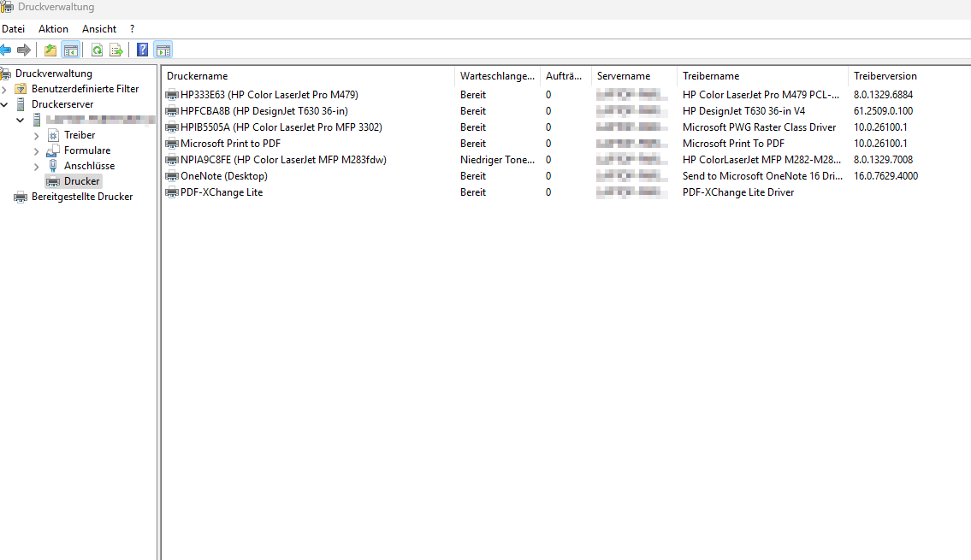The width and height of the screenshot is (971, 560).
Task: Click the Export list toolbar icon
Action: [115, 50]
